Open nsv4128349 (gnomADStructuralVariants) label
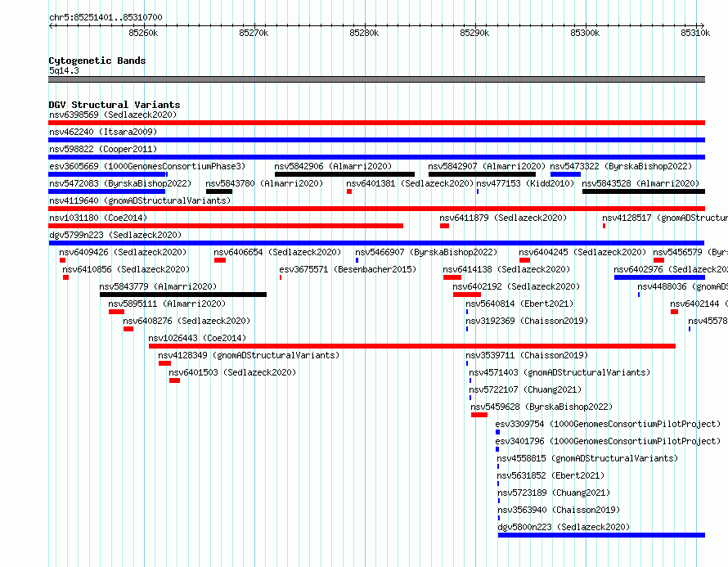 coord(249,355)
